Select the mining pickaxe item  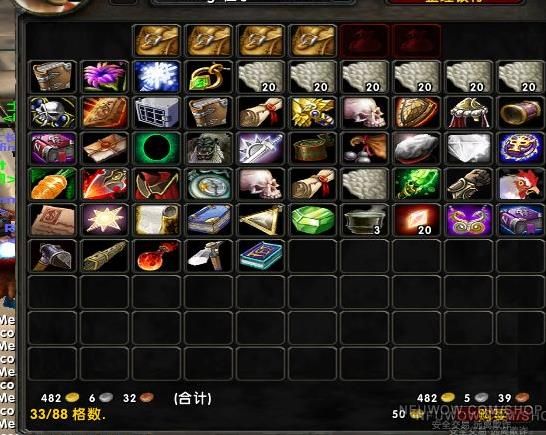209,256
